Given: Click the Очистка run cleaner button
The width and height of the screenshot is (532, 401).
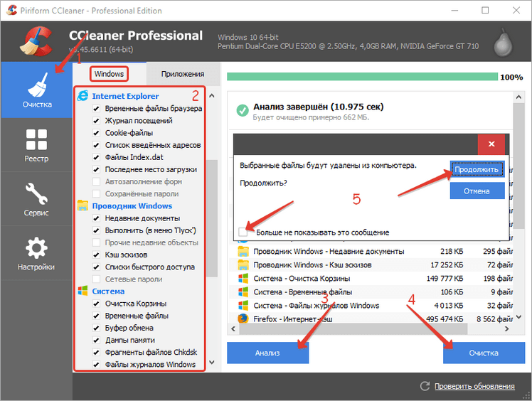Looking at the screenshot, I should 484,353.
